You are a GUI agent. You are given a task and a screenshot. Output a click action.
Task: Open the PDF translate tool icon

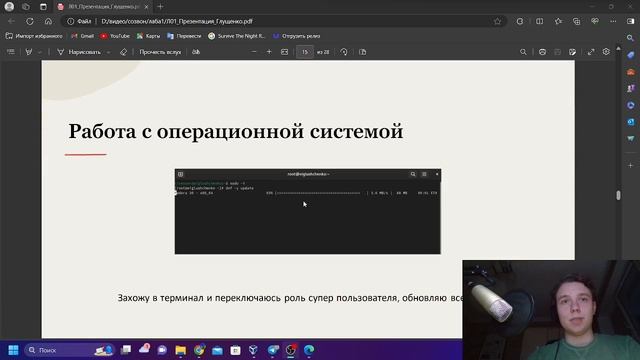(196, 52)
